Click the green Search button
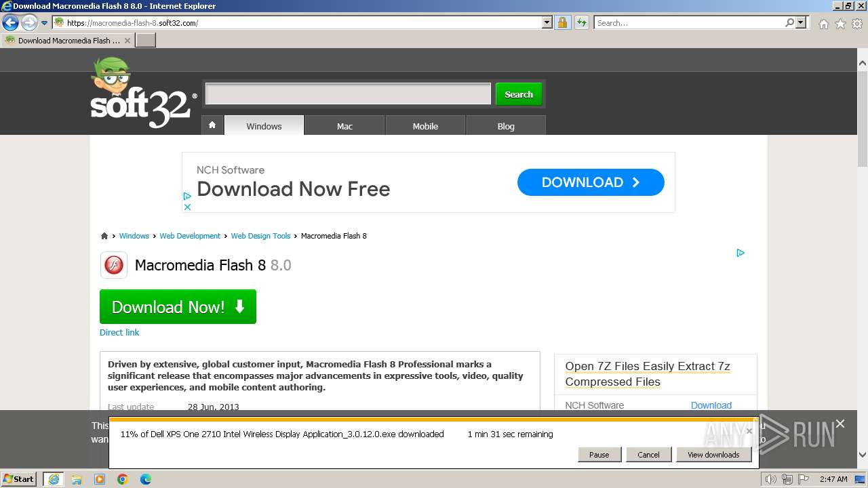The width and height of the screenshot is (868, 488). point(519,94)
